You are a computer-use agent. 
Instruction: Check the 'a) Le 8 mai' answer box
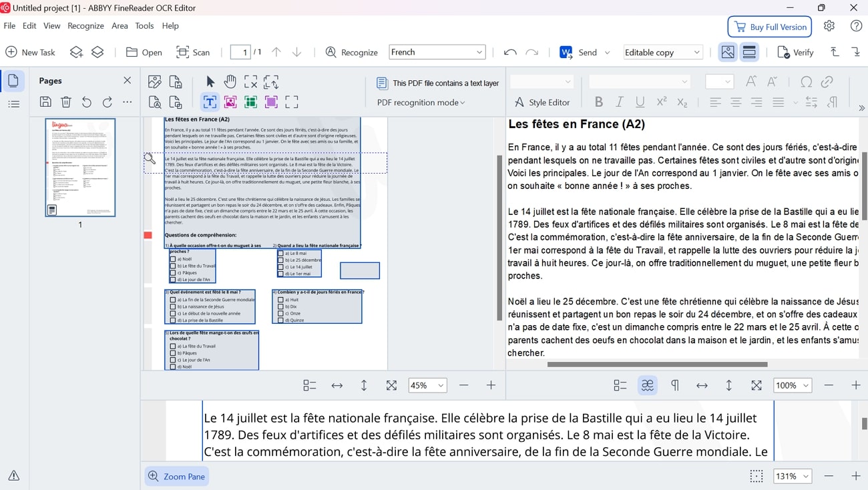click(280, 254)
